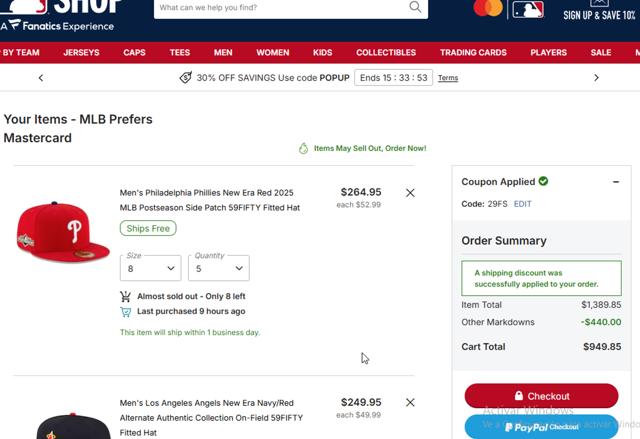Collapse the Coupon Applied section
The image size is (640, 439).
pyautogui.click(x=616, y=182)
